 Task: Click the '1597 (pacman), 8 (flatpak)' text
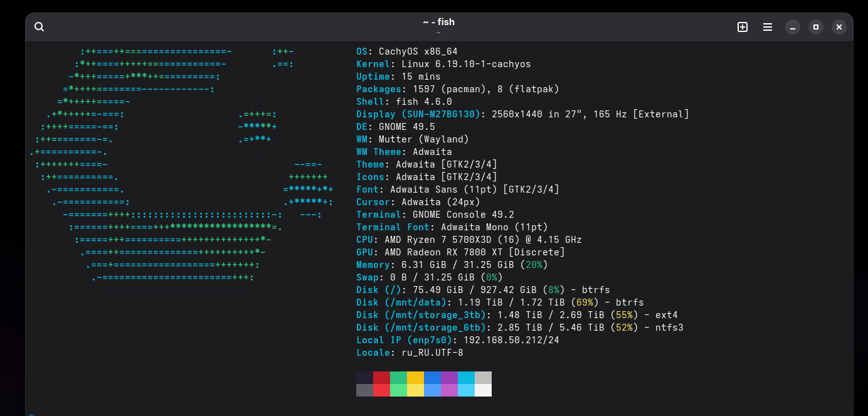coord(486,89)
